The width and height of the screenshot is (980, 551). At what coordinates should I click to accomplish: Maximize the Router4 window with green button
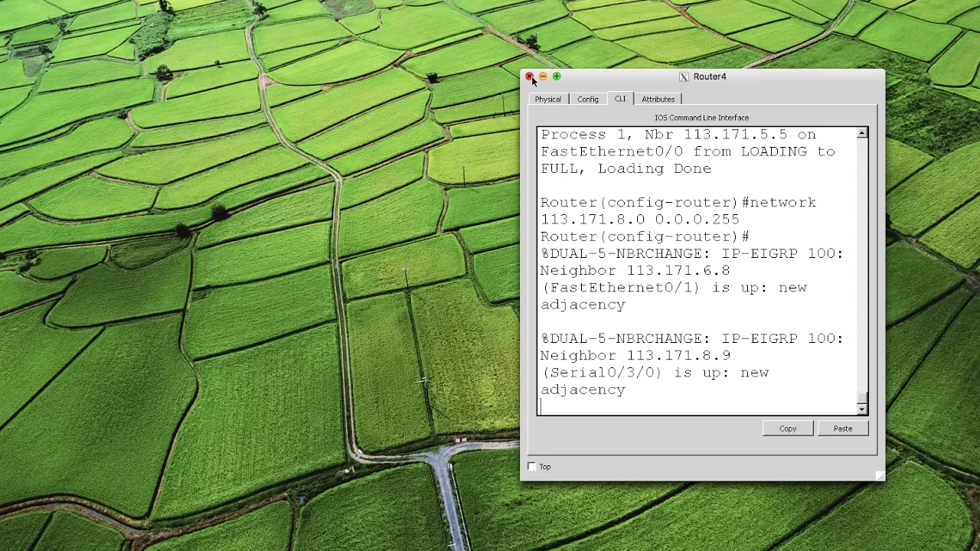(557, 77)
